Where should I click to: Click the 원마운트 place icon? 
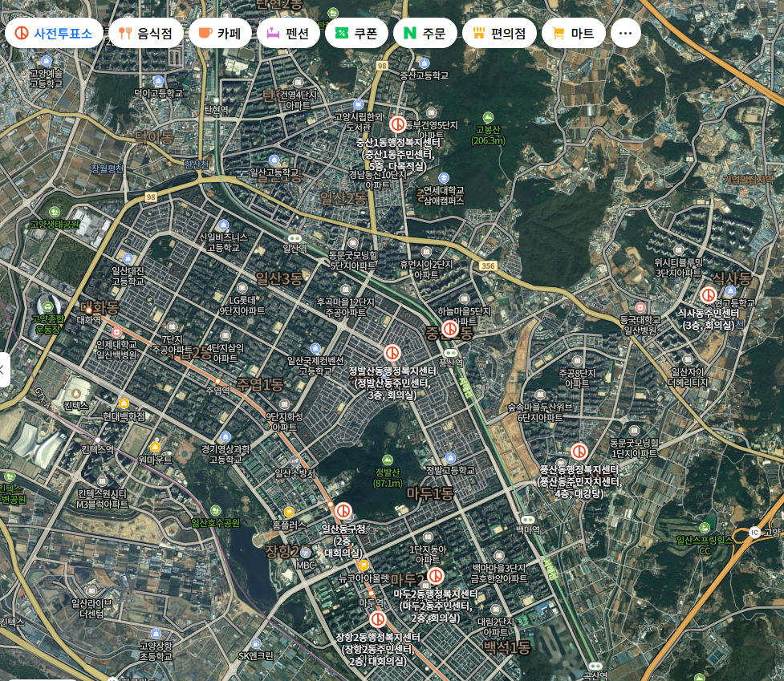coord(155,447)
